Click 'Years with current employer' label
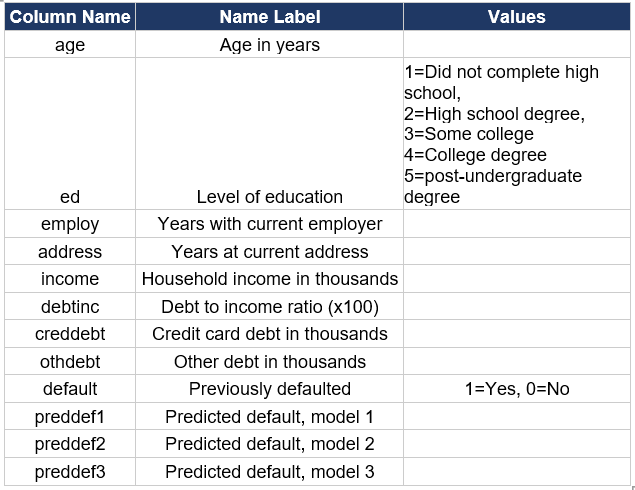 (270, 224)
